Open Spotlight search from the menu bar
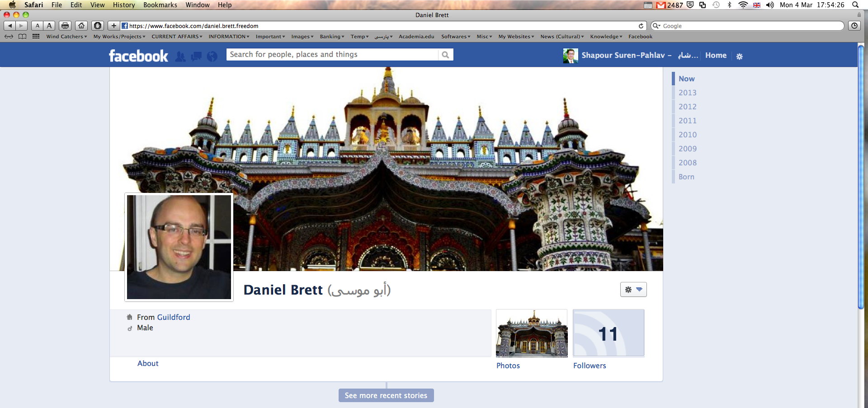Viewport: 868px width, 408px height. point(856,5)
